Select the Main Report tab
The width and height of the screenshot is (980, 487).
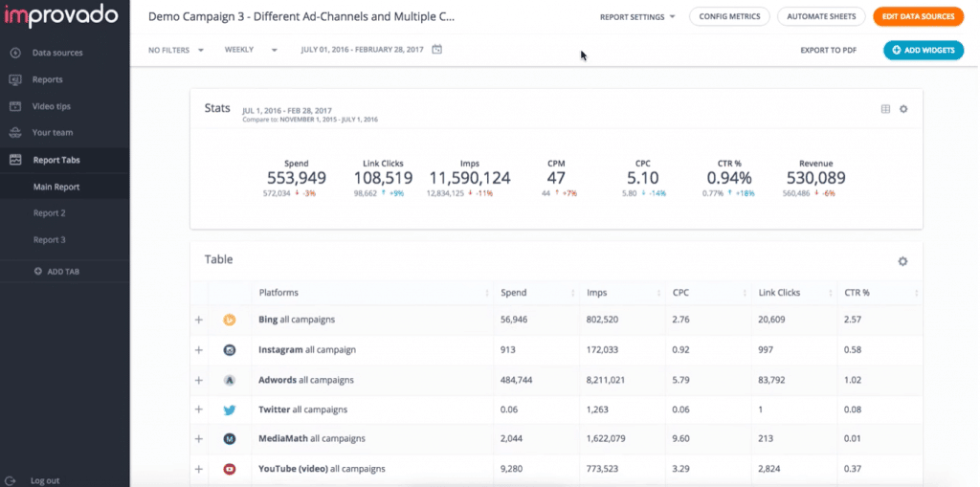56,187
